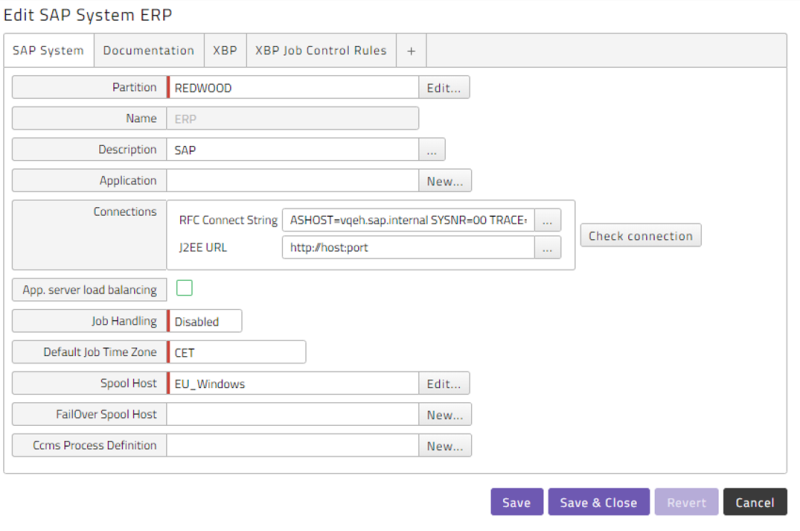
Task: Click the Ccms Process Definition field
Action: (x=293, y=445)
